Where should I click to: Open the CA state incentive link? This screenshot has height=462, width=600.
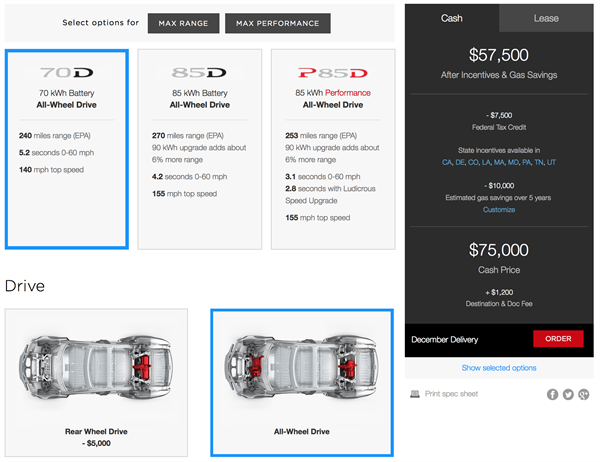click(x=447, y=162)
